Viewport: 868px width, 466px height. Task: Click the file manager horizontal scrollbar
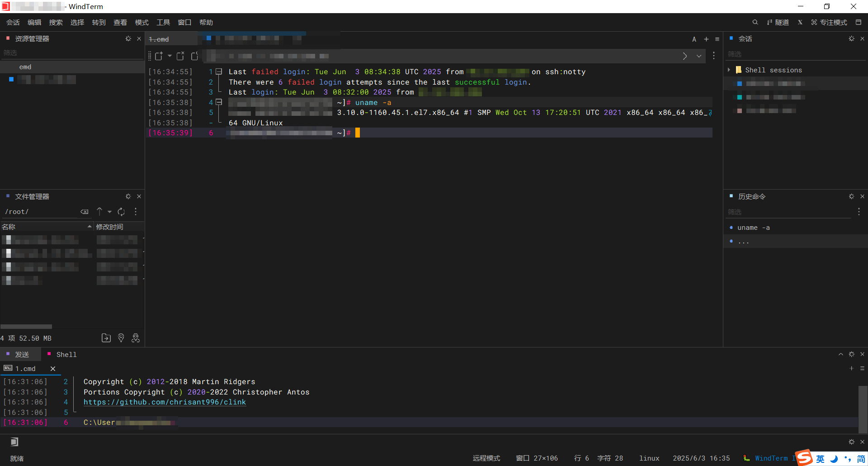click(x=26, y=327)
